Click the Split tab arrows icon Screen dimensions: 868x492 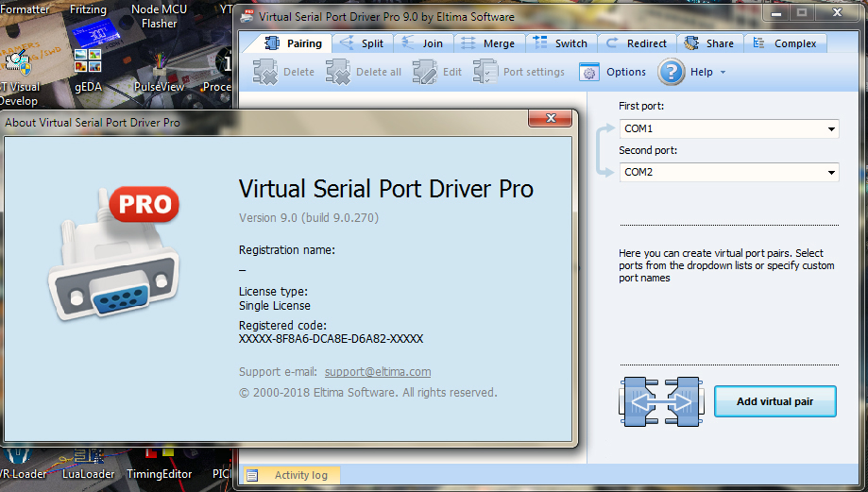(347, 42)
